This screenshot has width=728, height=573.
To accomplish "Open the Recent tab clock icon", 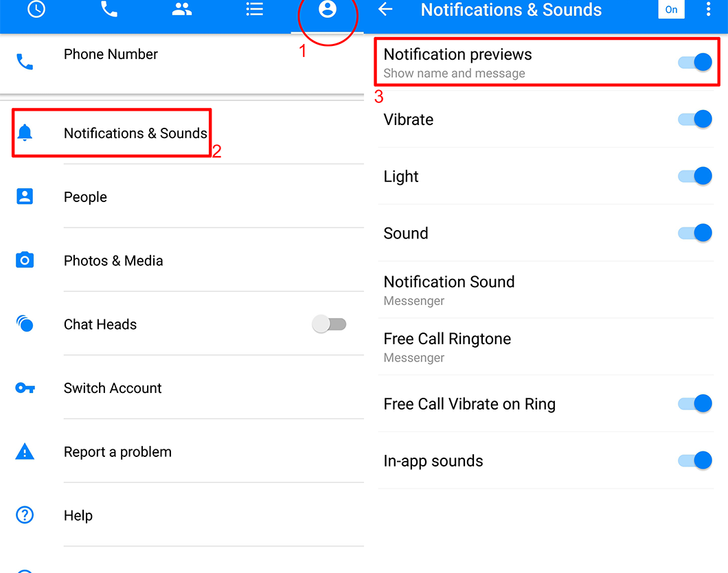I will click(x=36, y=9).
